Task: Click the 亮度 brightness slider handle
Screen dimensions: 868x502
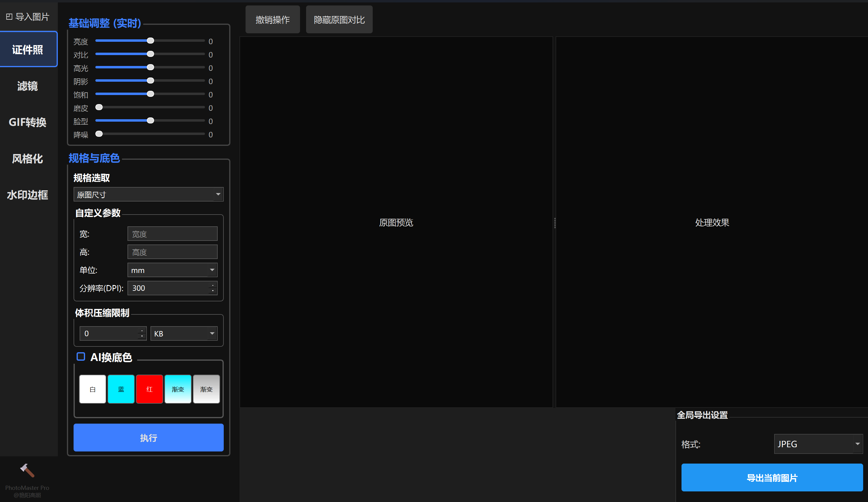Action: pyautogui.click(x=150, y=41)
